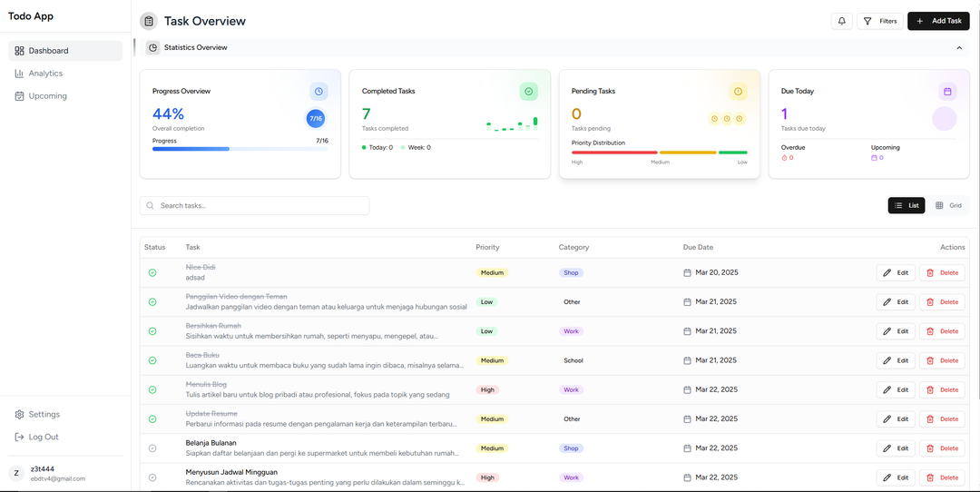The width and height of the screenshot is (980, 492).
Task: Delete the Baca Buku task
Action: click(942, 360)
